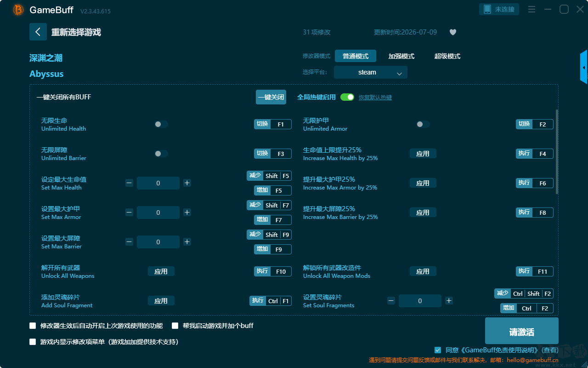Open the hamburger menu in title bar
Screen dimensions: 588x368
point(531,9)
